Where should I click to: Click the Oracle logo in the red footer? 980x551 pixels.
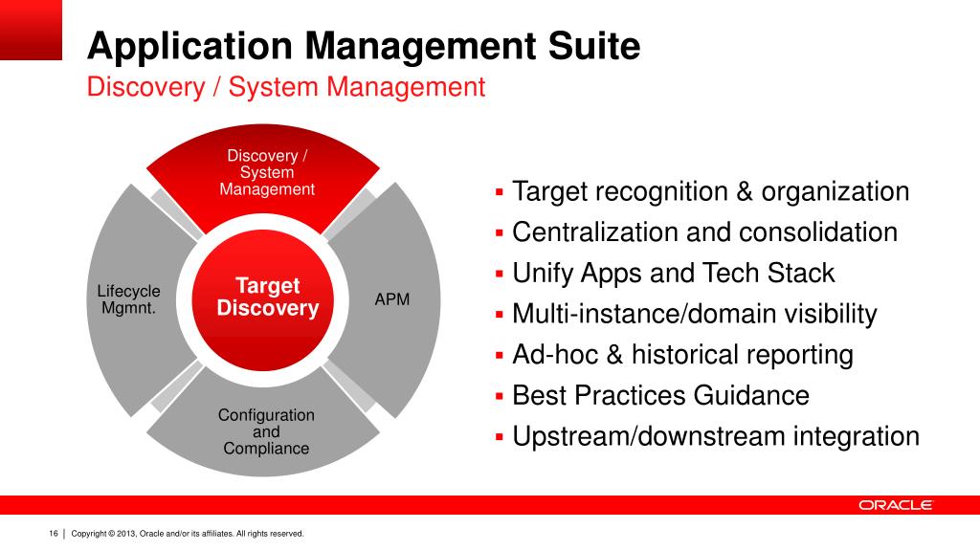click(x=895, y=505)
